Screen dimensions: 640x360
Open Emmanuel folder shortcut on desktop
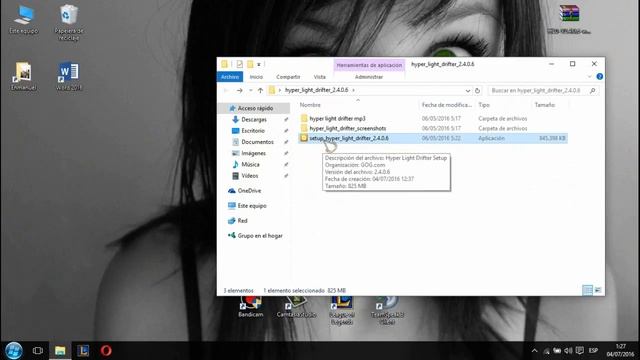(x=24, y=76)
